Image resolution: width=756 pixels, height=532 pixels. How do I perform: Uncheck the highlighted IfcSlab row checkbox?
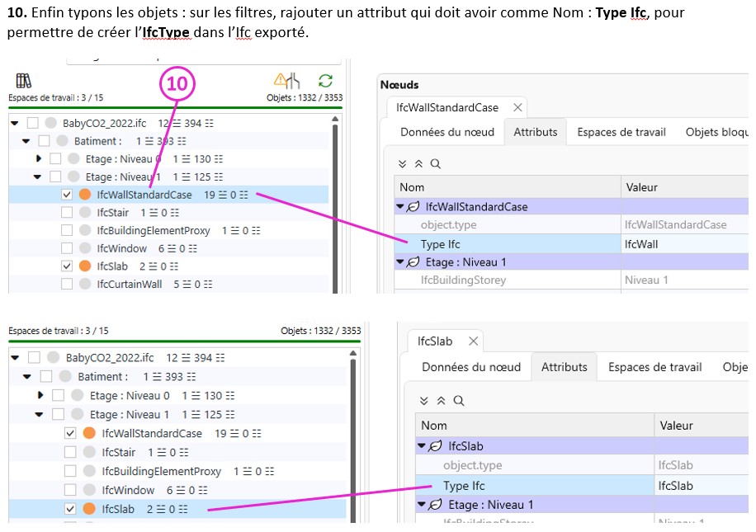click(70, 509)
